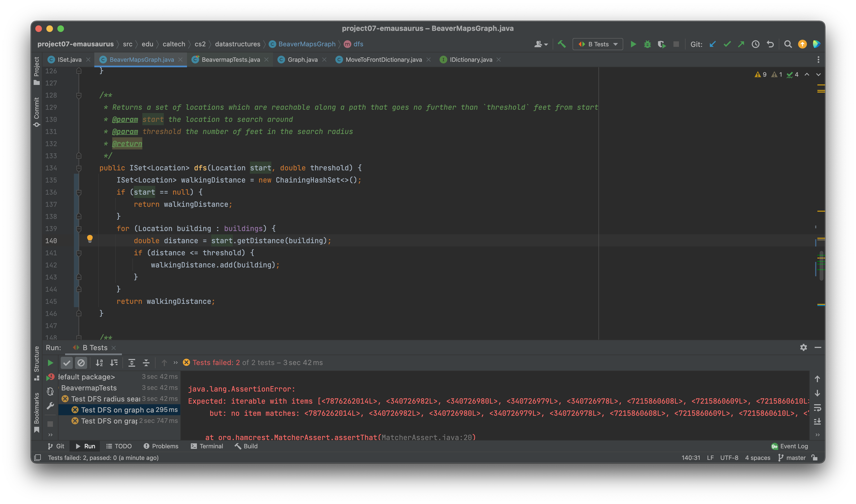Open B Tests run configuration dropdown
Image resolution: width=856 pixels, height=504 pixels.
pos(598,44)
